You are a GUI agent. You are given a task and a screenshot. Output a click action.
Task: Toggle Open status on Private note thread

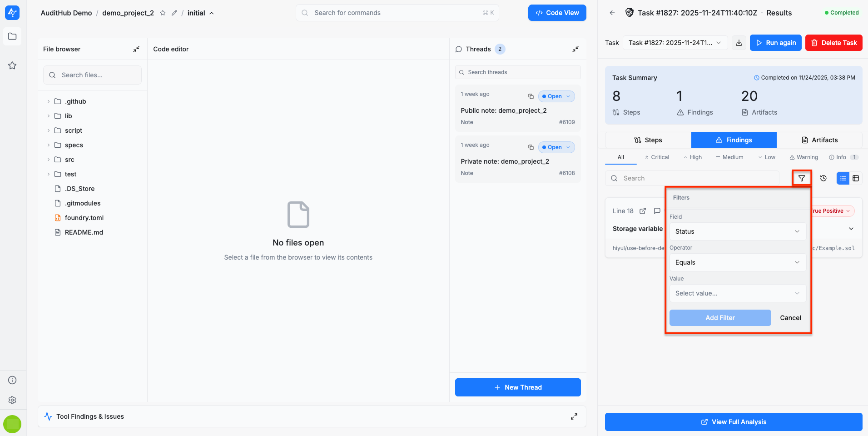tap(556, 147)
